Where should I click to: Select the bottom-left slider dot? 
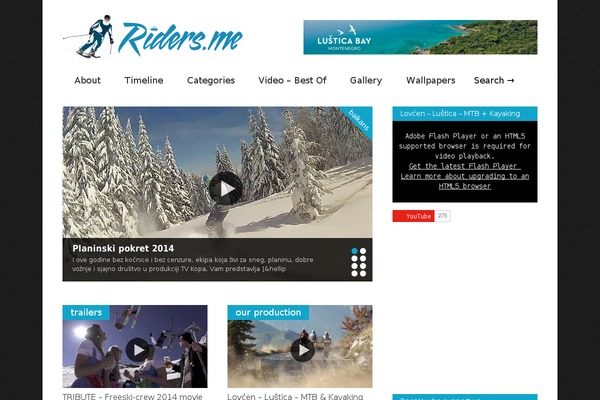point(355,273)
